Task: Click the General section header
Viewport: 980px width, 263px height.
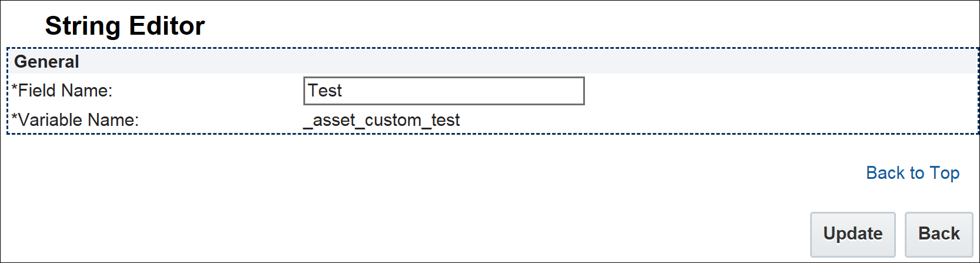Action: click(x=46, y=62)
